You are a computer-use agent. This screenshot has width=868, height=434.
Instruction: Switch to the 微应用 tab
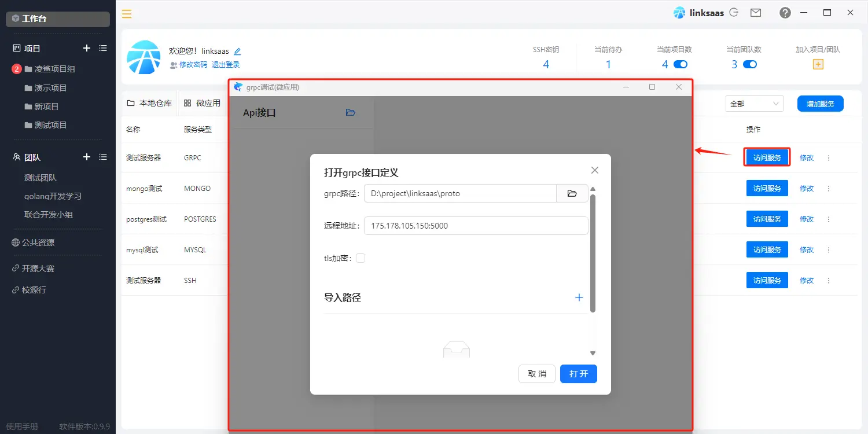[x=202, y=103]
